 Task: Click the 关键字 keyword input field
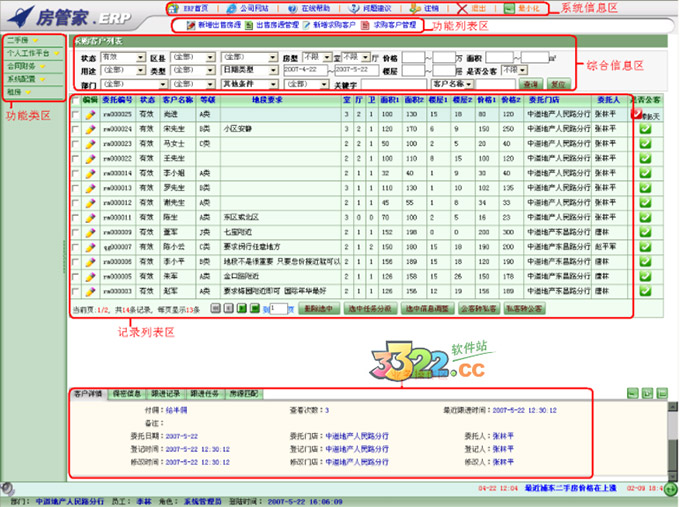pos(394,84)
